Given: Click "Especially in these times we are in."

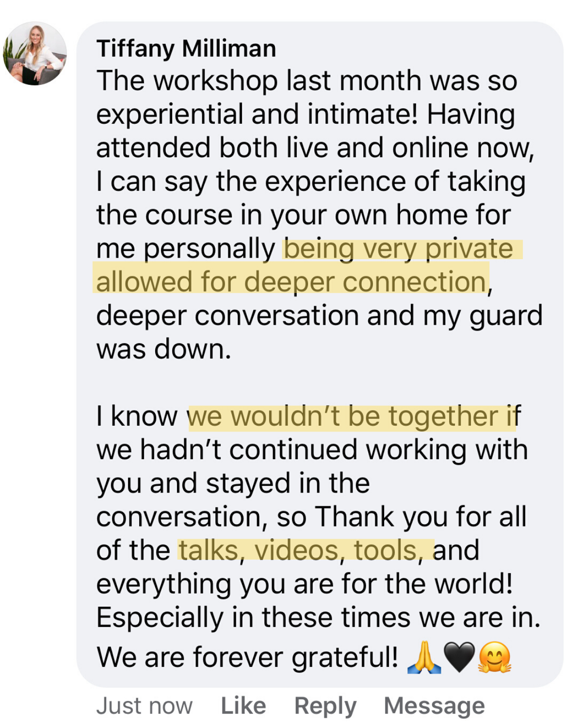Looking at the screenshot, I should 318,617.
